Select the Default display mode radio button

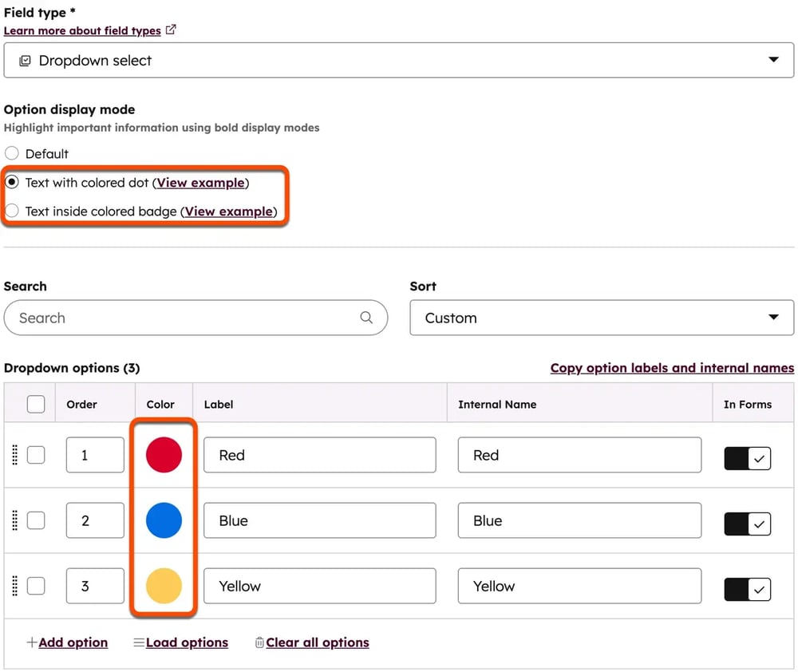point(12,153)
